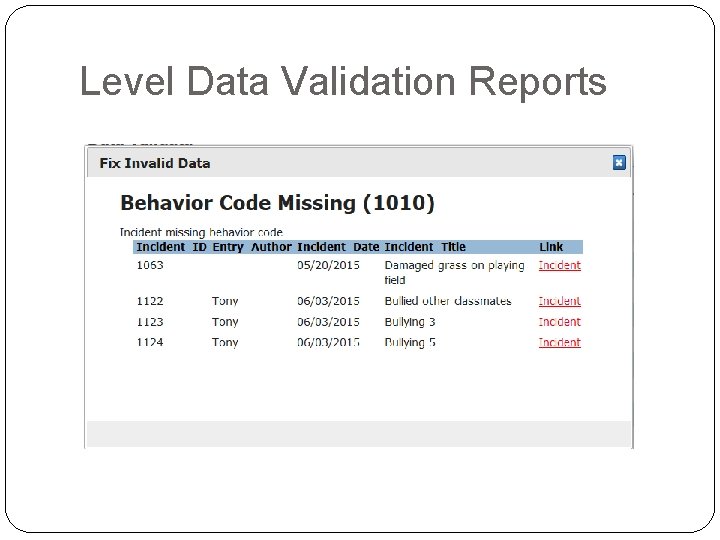The image size is (720, 540).
Task: Open the Incident link for Bullying 3
Action: (x=559, y=322)
